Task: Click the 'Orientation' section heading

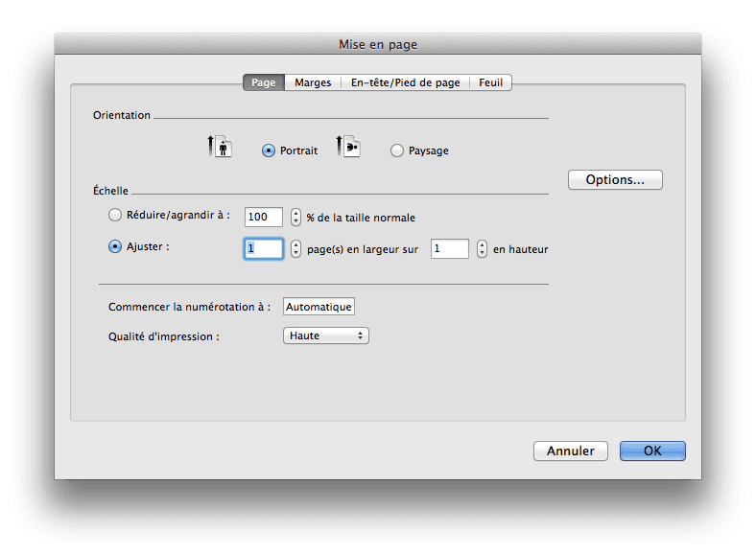Action: point(122,115)
